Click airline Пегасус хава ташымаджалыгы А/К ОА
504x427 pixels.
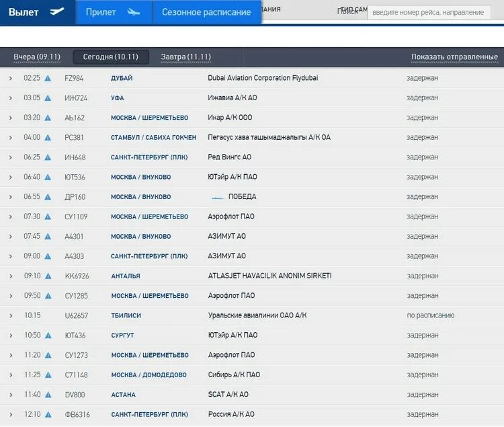(x=269, y=138)
